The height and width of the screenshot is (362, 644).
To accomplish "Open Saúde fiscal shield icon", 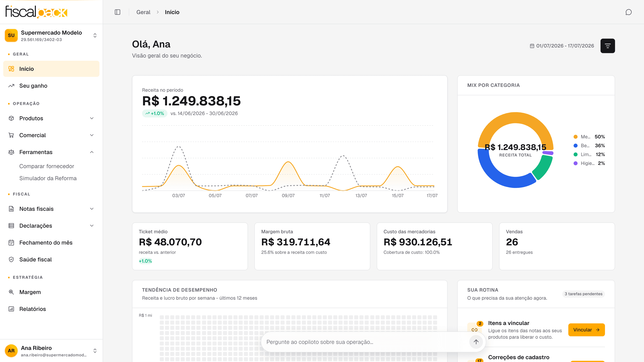I will coord(11,259).
